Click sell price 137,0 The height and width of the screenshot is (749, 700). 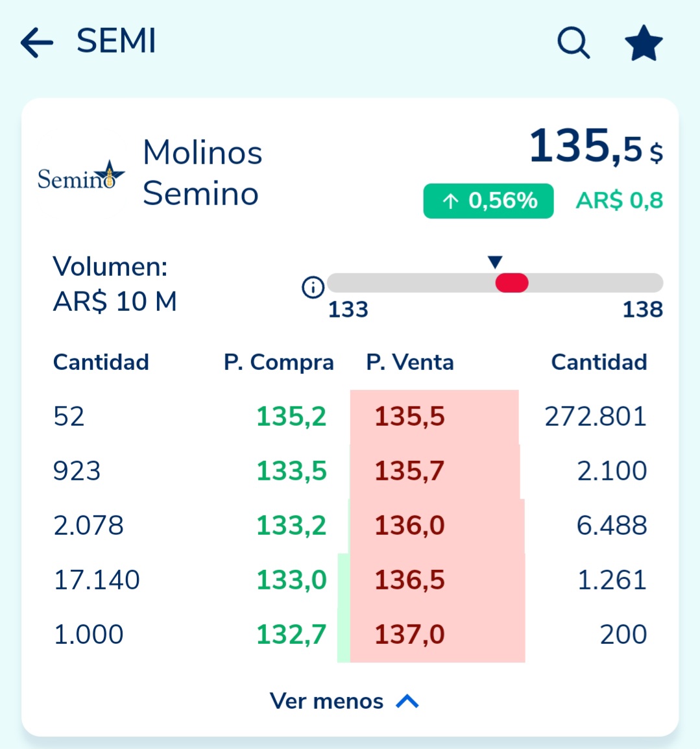pos(409,634)
